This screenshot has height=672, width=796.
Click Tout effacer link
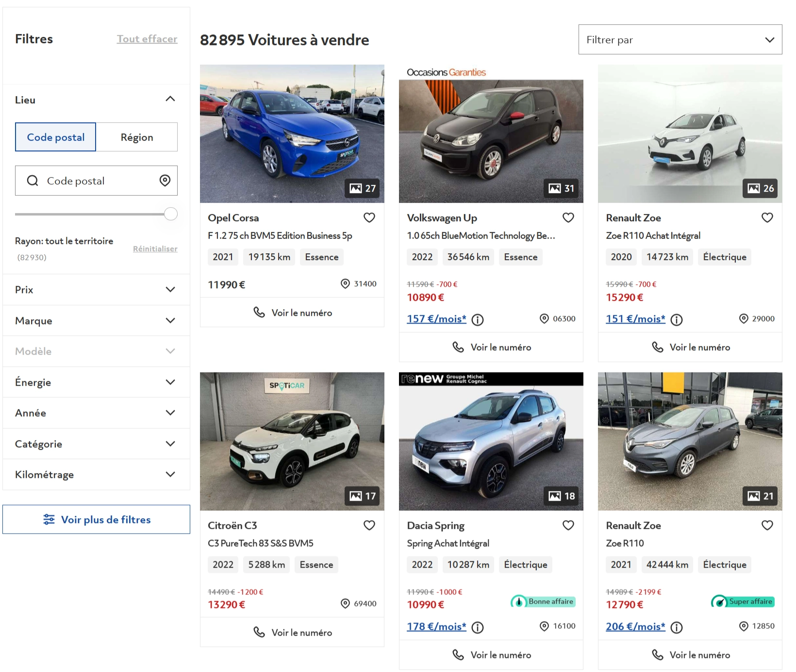147,39
